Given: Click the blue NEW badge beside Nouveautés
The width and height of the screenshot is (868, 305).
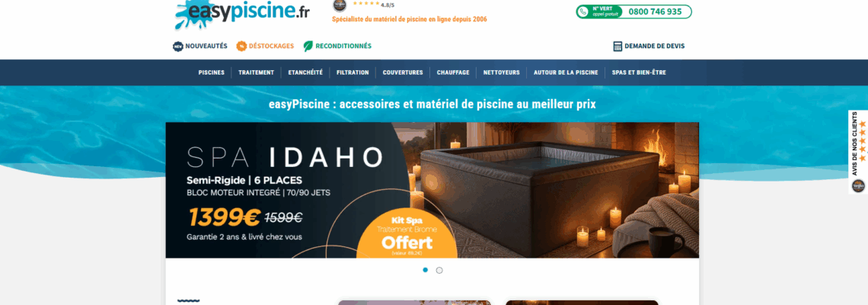Looking at the screenshot, I should pos(178,47).
